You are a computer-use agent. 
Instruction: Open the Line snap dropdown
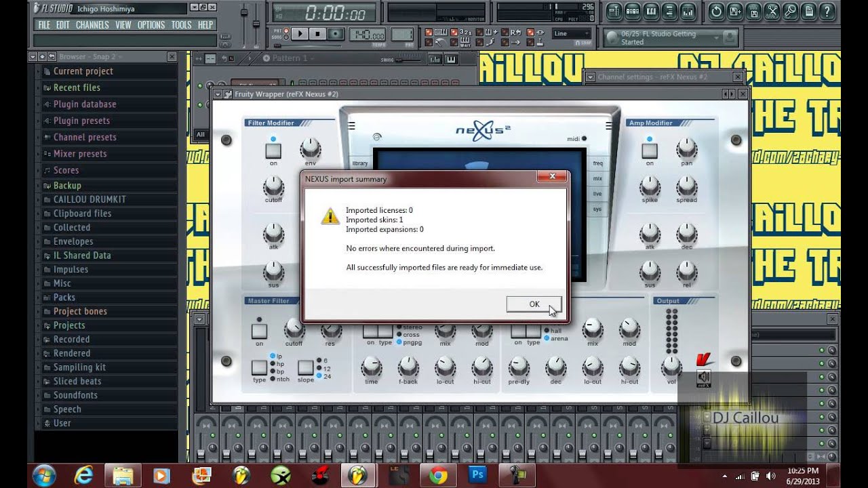pyautogui.click(x=572, y=33)
